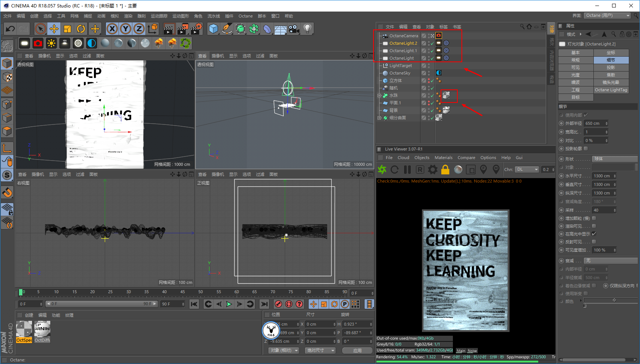
Task: Select the live selection arrow tool
Action: (40, 29)
